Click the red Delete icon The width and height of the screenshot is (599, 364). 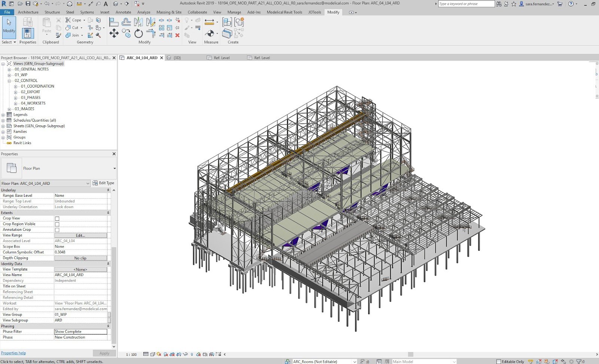pyautogui.click(x=177, y=35)
